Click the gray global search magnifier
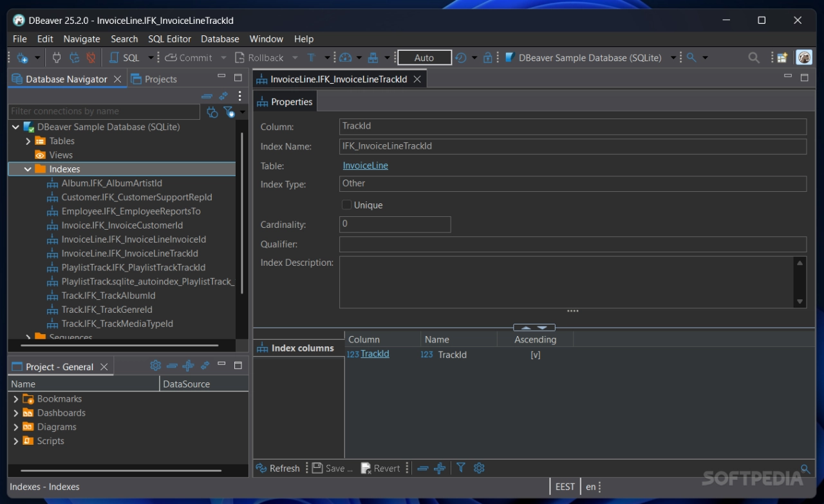Viewport: 824px width, 504px height. point(754,58)
